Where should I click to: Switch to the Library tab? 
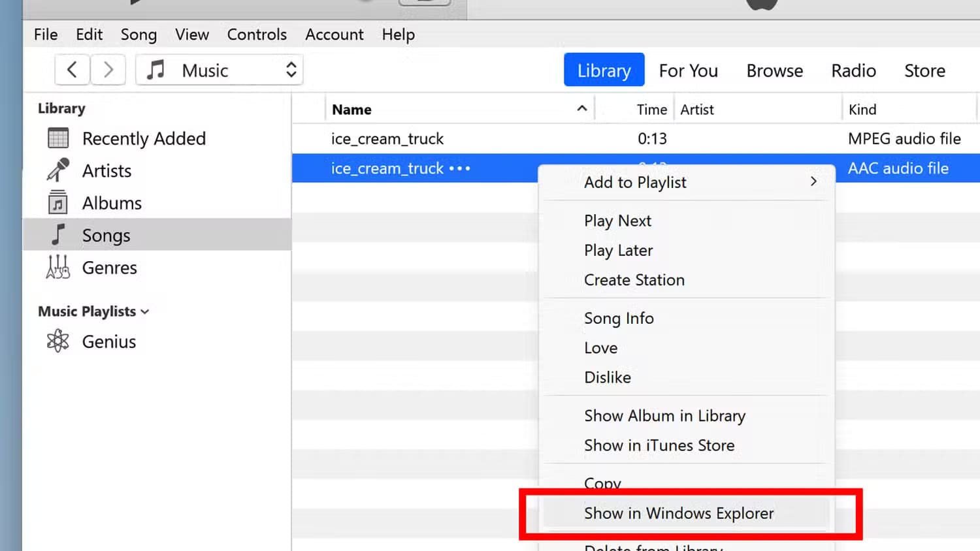pos(604,70)
